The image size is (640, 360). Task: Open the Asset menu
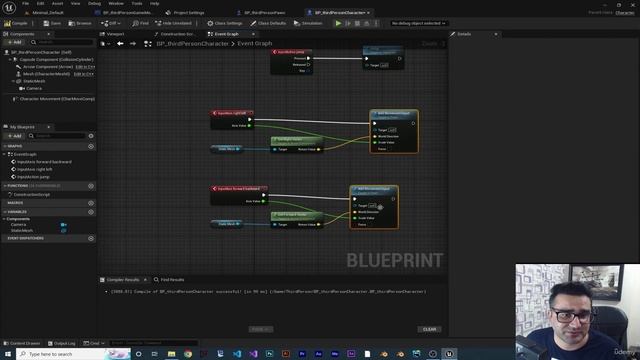click(x=57, y=3)
